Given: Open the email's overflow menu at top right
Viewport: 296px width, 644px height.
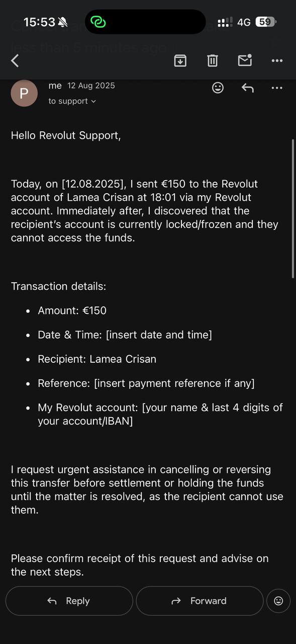Looking at the screenshot, I should pos(277,60).
